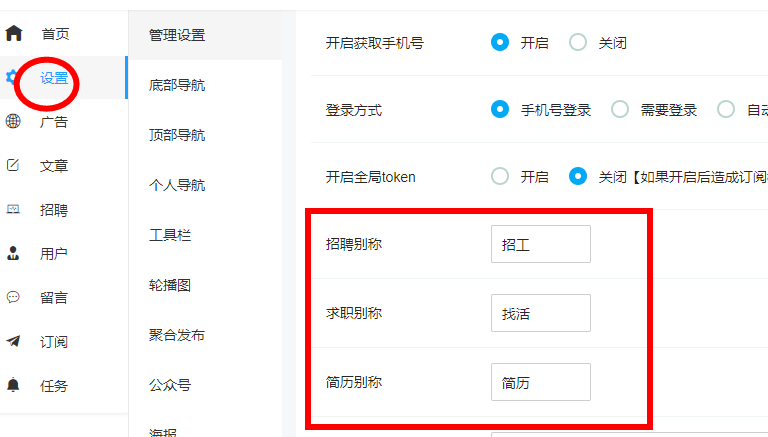The height and width of the screenshot is (437, 768).
Task: Open the globe icon for 广告
Action: 13,121
